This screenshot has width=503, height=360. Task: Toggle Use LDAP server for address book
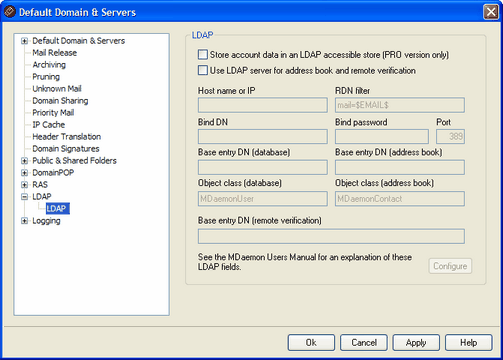click(203, 70)
